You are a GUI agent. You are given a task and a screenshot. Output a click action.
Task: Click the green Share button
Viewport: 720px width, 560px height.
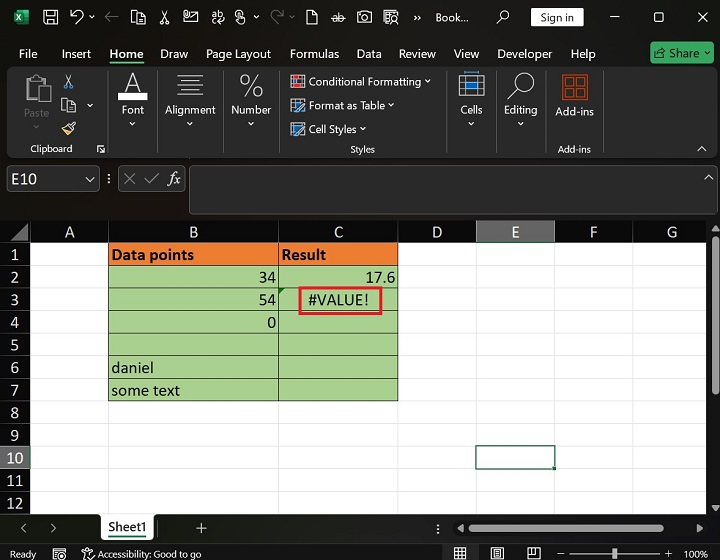pyautogui.click(x=681, y=53)
